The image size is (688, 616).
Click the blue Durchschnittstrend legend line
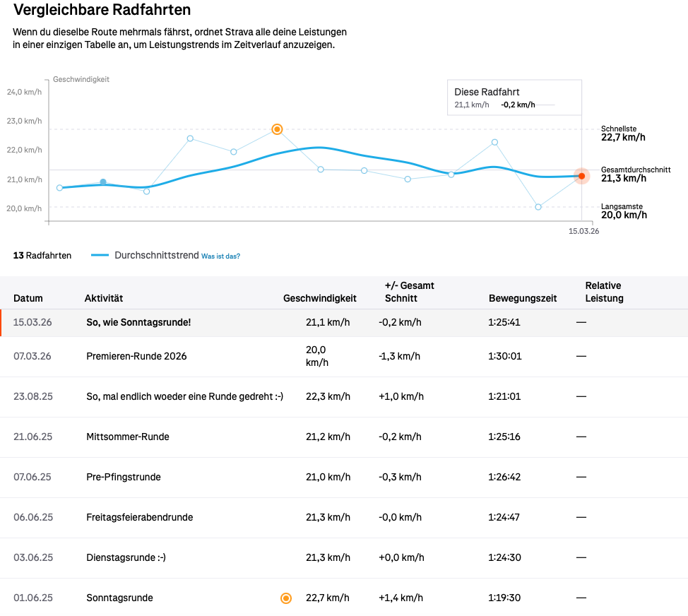coord(100,256)
